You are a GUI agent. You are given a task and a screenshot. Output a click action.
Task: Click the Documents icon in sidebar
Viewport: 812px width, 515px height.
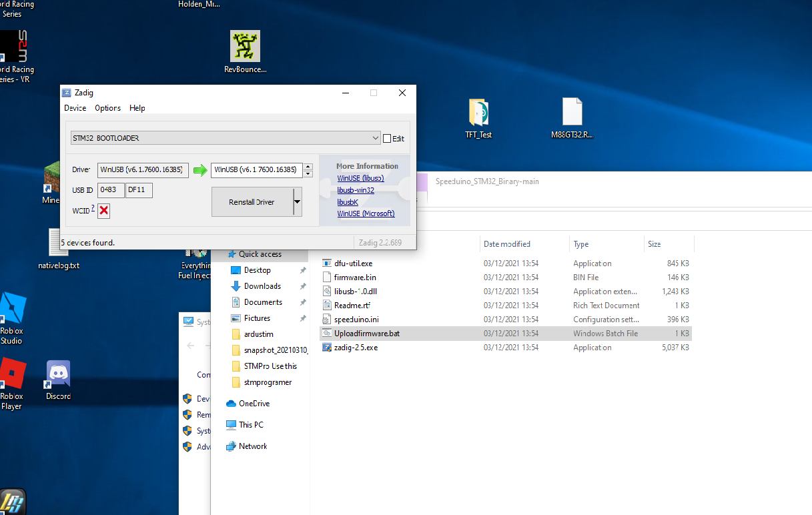click(x=235, y=302)
